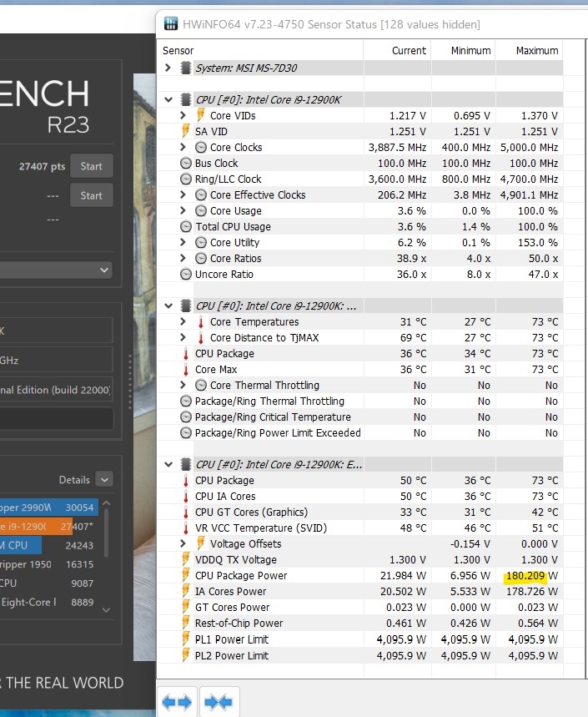Click the lightning icon beside GT Cores Power

point(185,607)
